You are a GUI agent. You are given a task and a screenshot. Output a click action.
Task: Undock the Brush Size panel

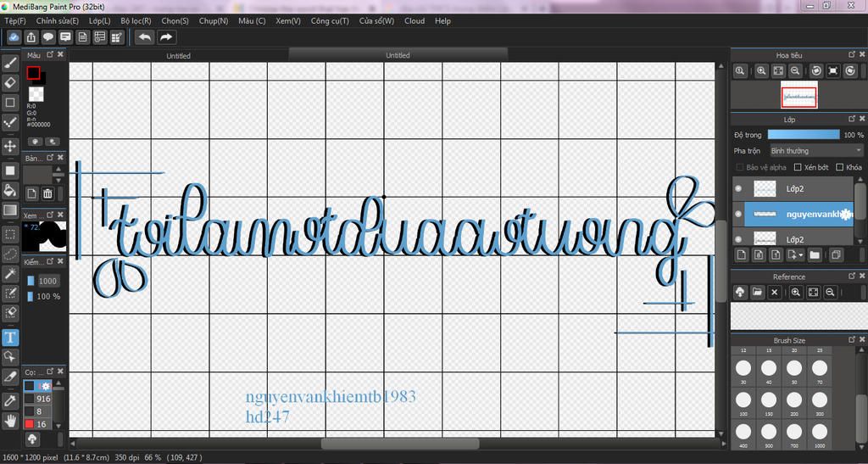852,340
